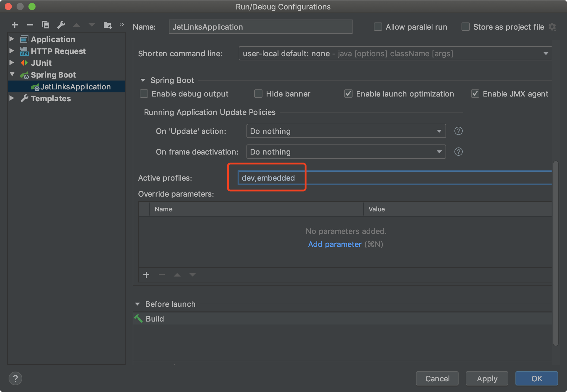Select the JUnit tree label
The image size is (567, 392).
point(41,63)
